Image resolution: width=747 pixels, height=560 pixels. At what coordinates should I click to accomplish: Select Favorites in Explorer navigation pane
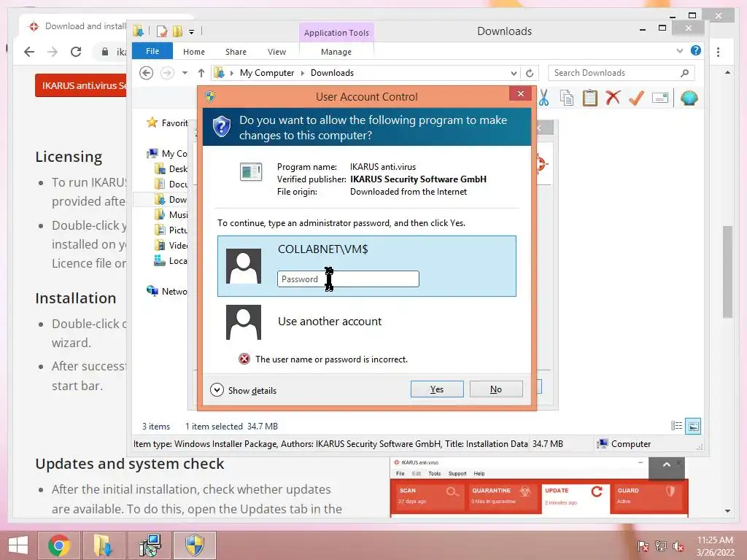tap(167, 122)
